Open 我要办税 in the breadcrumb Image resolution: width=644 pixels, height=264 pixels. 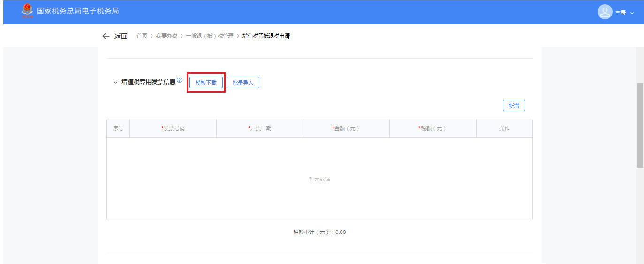pyautogui.click(x=167, y=36)
